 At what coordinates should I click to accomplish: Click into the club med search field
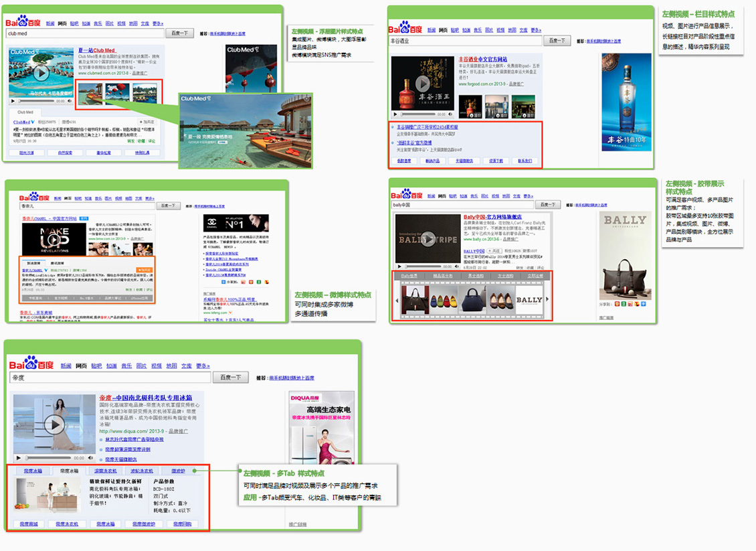[x=86, y=33]
